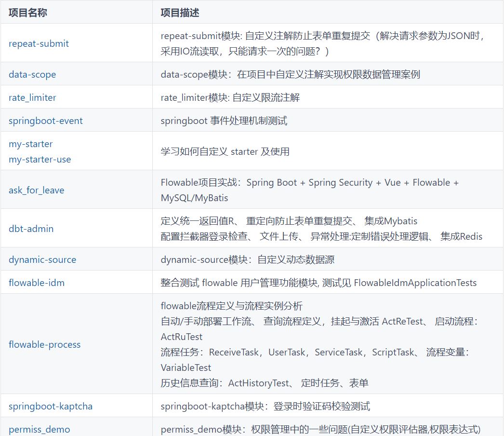Click the 项目名称 column header
504x436 pixels.
point(28,13)
